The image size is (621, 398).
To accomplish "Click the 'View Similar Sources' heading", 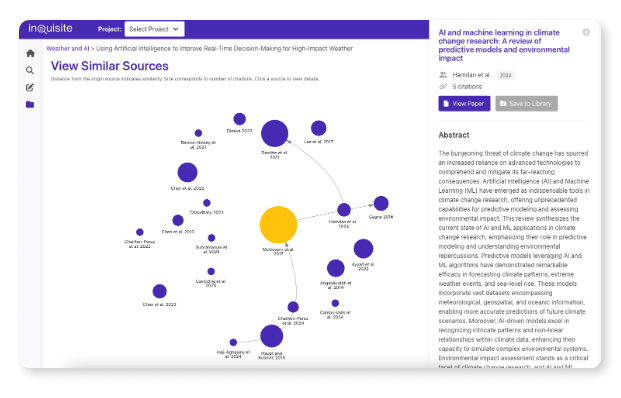I will (x=110, y=66).
